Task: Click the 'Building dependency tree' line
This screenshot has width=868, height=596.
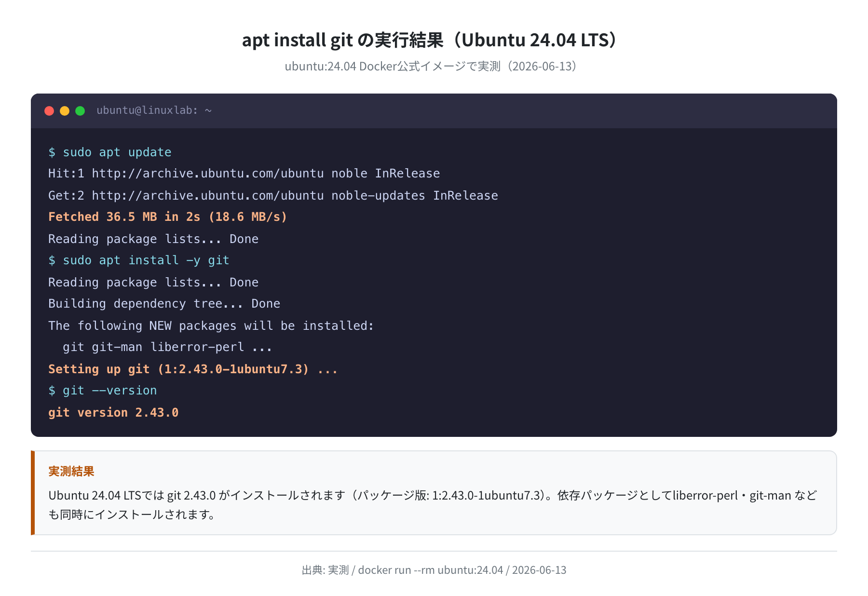Action: point(164,304)
